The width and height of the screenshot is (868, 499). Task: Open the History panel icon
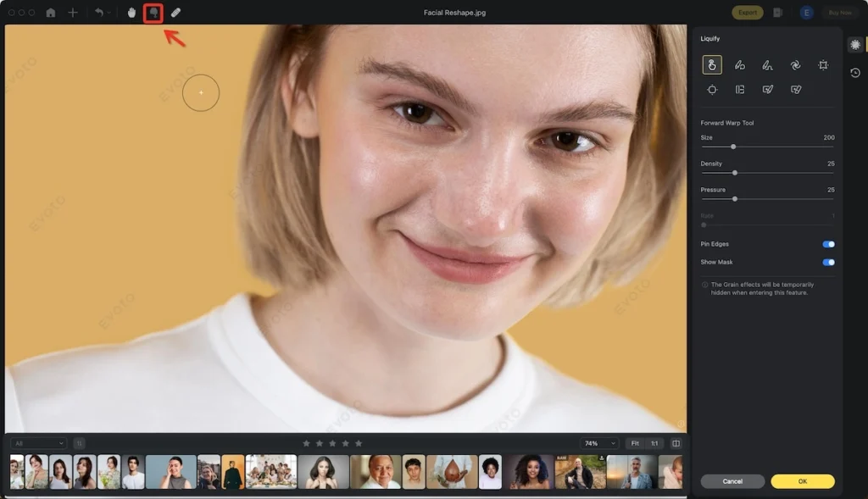pos(855,73)
